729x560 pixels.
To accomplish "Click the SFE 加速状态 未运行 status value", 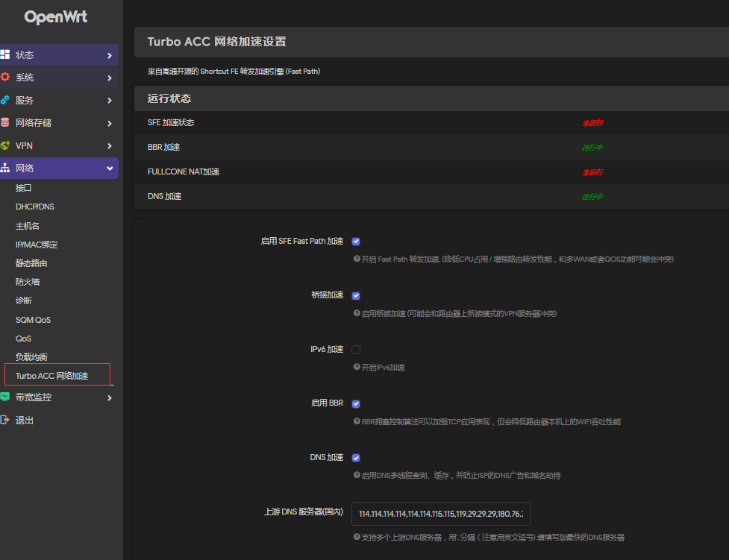I will click(592, 123).
